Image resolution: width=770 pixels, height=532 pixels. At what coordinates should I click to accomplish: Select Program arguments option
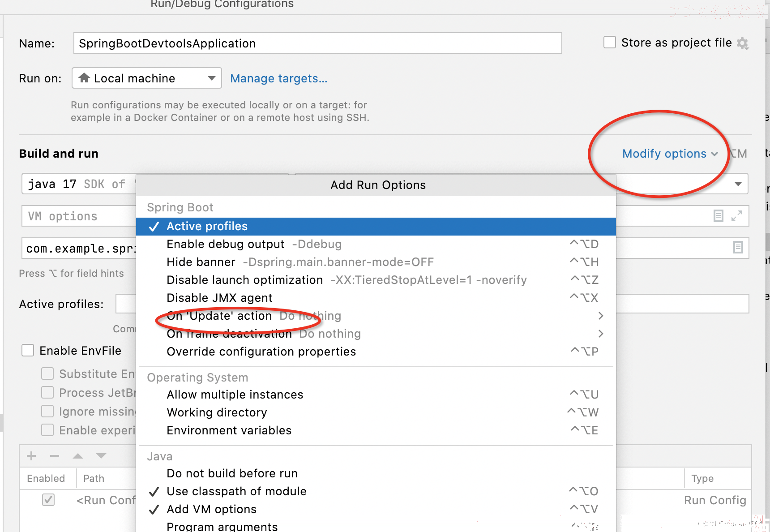(376, 526)
